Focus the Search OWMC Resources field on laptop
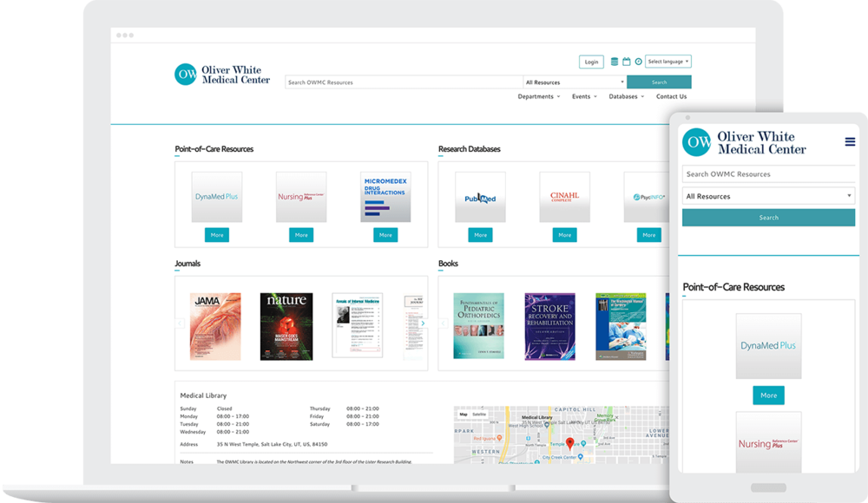The image size is (868, 503). [x=404, y=82]
